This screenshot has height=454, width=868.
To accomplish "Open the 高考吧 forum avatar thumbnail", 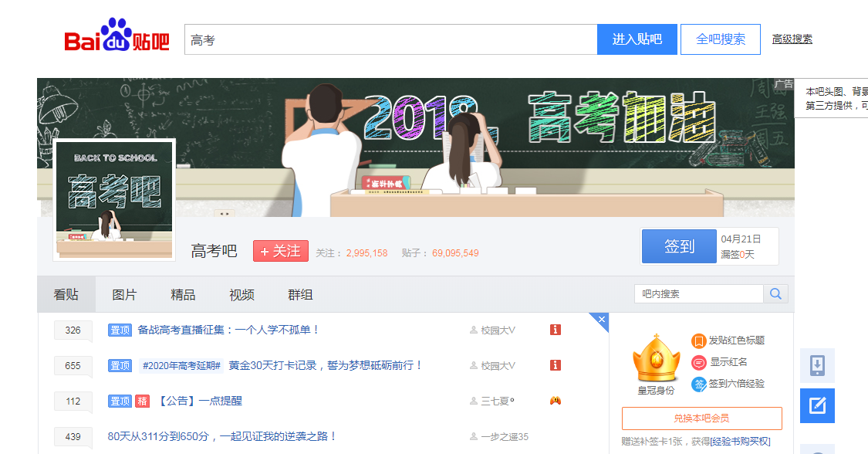I will (115, 200).
